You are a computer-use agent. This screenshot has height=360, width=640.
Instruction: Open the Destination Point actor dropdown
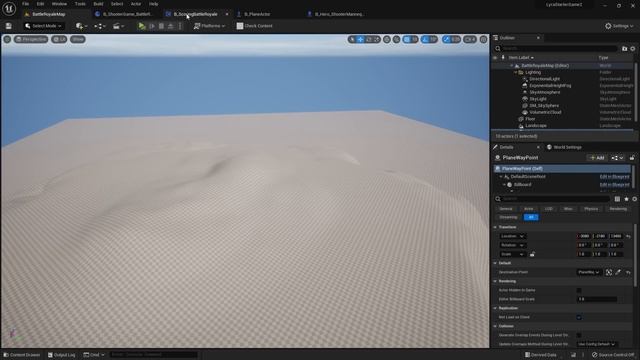pos(589,272)
